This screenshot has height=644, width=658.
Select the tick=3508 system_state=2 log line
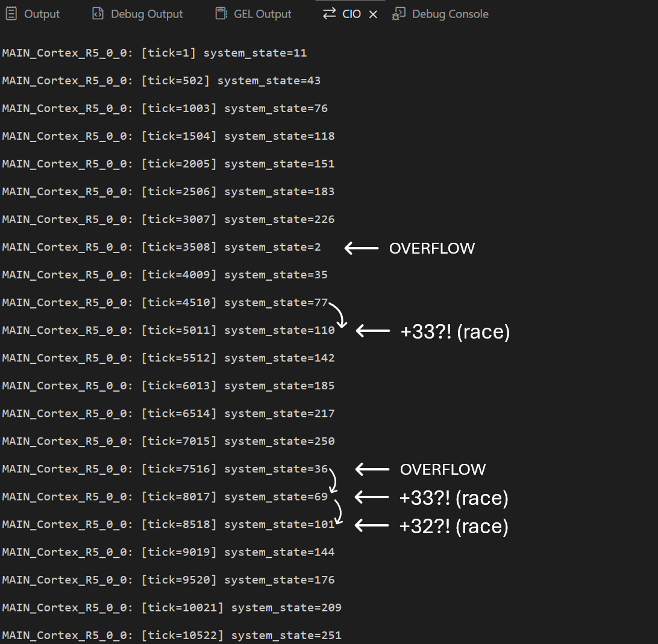(x=161, y=247)
